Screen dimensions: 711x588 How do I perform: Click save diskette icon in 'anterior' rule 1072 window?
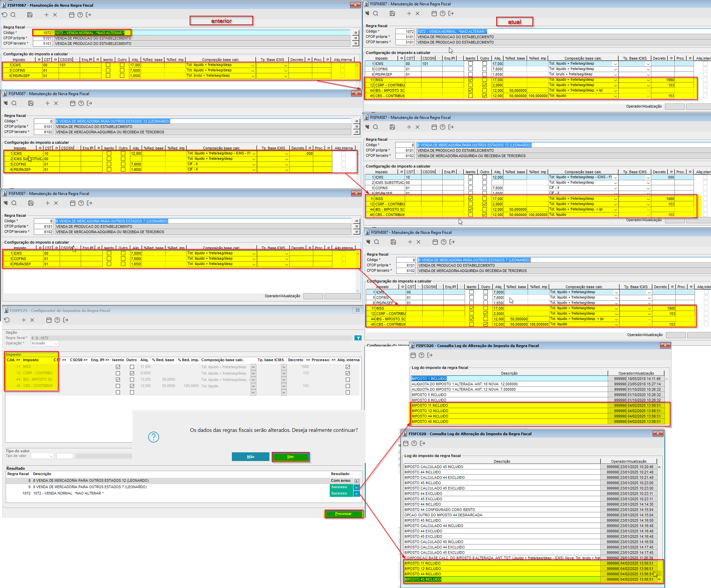30,14
